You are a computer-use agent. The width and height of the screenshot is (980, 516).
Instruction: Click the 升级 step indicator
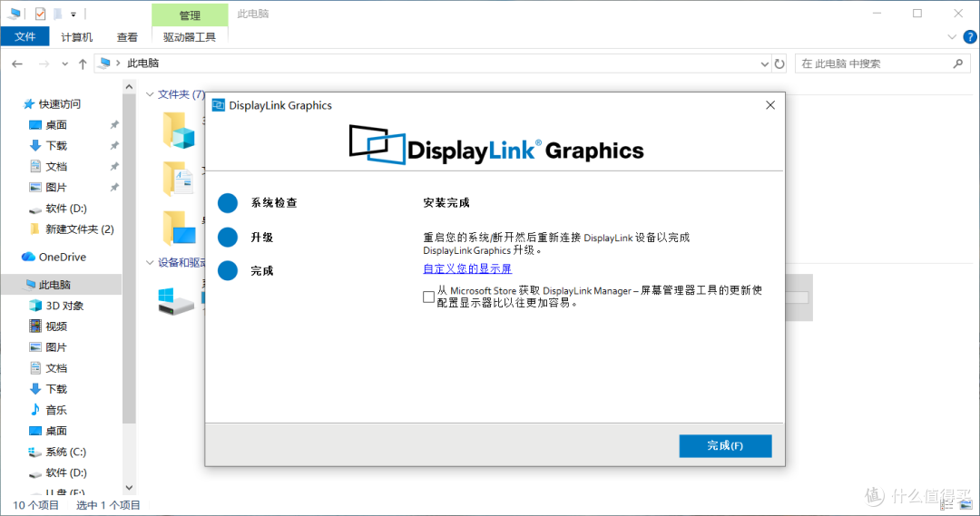click(228, 238)
